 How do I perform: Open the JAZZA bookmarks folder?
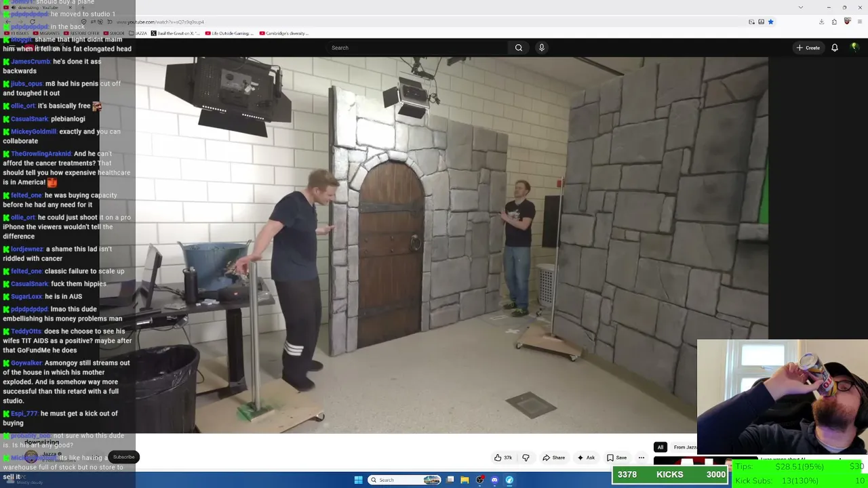tap(139, 33)
